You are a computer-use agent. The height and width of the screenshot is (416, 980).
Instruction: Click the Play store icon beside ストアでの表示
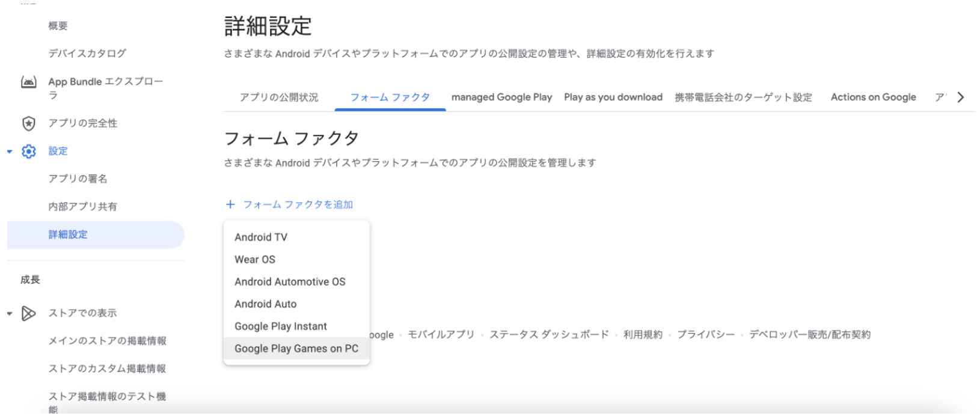click(x=28, y=313)
